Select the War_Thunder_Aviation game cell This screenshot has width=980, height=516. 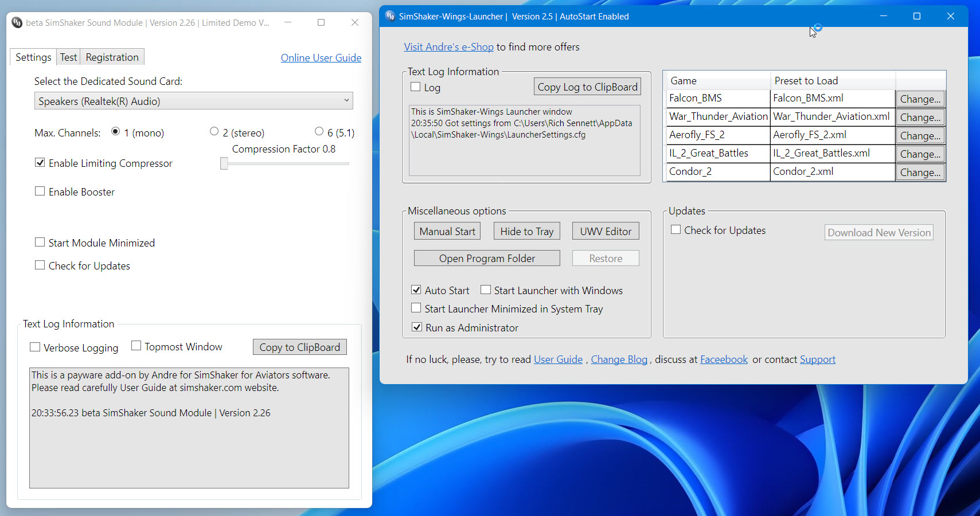718,117
